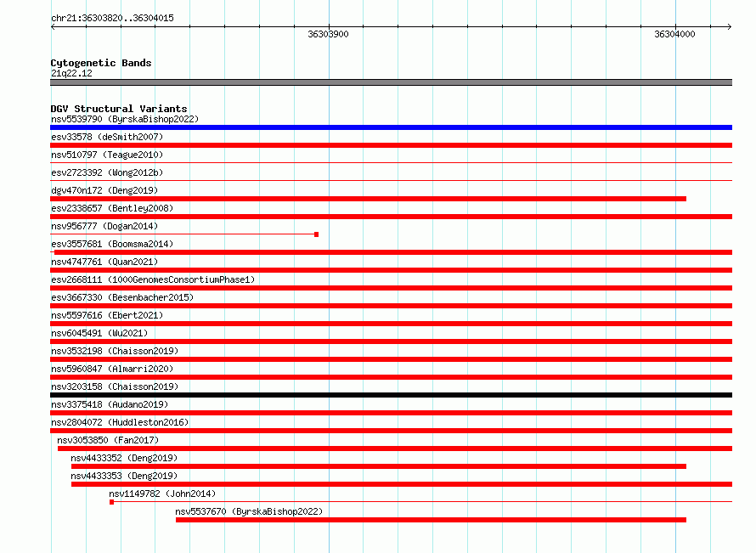Viewport: 756px width, 553px height.
Task: Click the red start marker of nsv1149782
Action: (x=112, y=502)
